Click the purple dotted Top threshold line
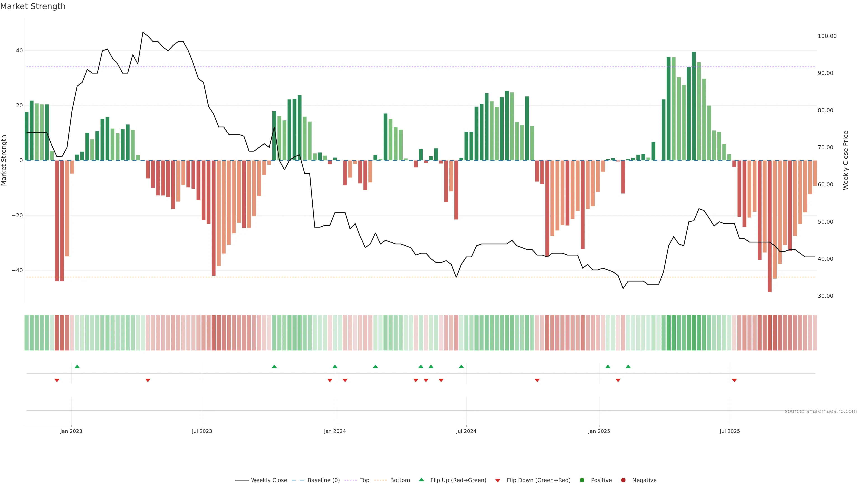 pos(404,67)
